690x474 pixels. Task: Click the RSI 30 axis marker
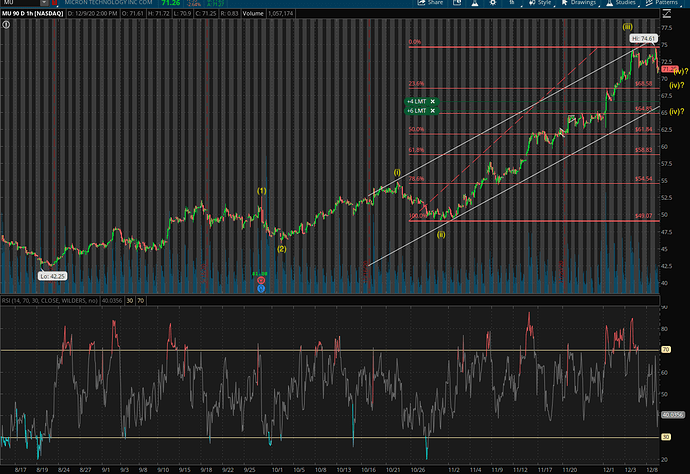pos(666,437)
